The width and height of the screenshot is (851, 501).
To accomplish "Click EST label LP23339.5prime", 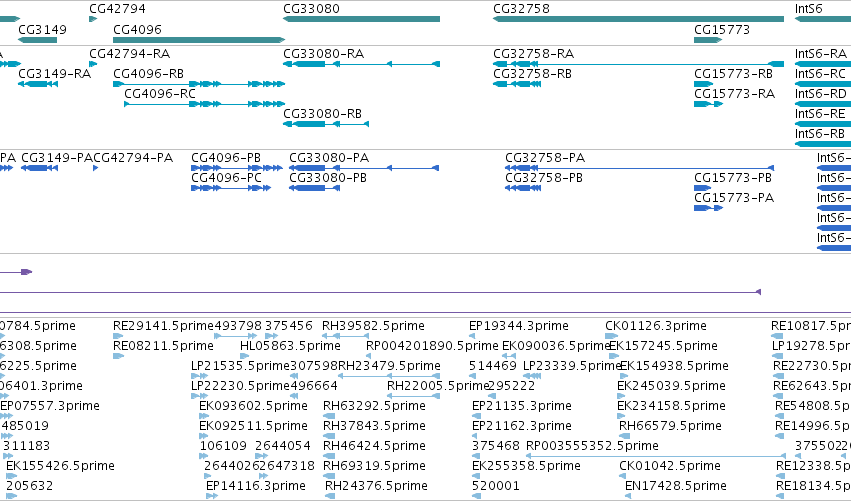I will (572, 366).
